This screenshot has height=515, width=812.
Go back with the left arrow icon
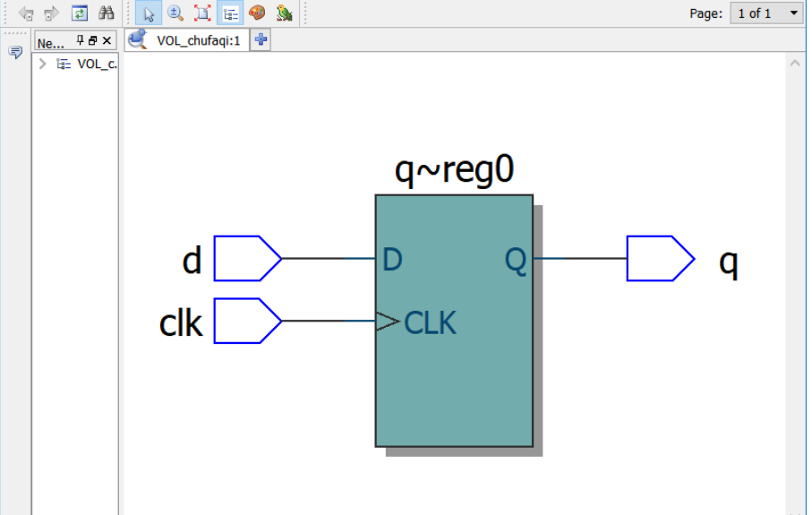pos(26,13)
